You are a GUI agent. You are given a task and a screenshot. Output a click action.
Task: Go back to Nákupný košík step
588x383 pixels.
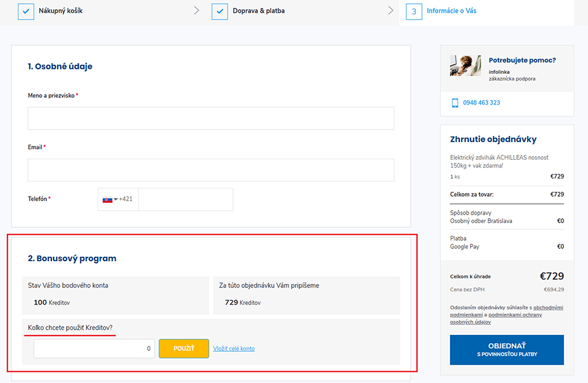click(x=60, y=11)
